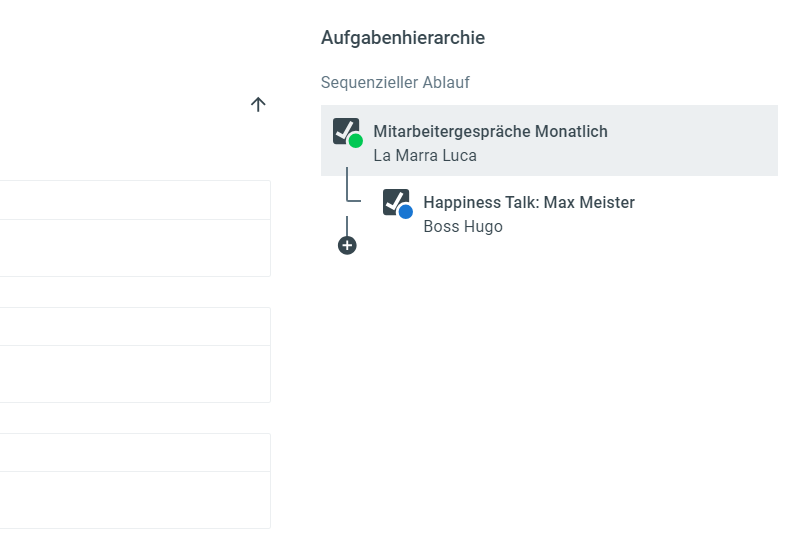Click the Happiness Talk task checkmark icon
Image resolution: width=790 pixels, height=537 pixels.
(395, 201)
